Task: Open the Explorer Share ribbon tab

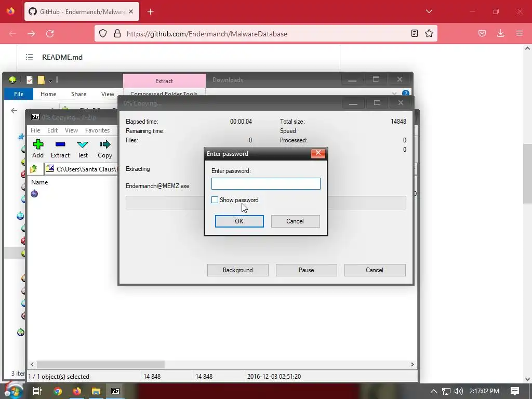Action: (x=78, y=94)
